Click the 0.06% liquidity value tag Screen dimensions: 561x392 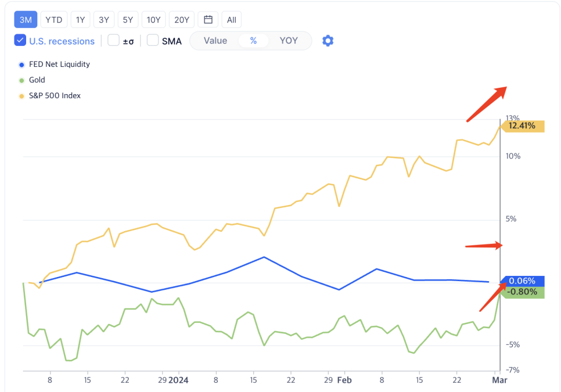[522, 281]
